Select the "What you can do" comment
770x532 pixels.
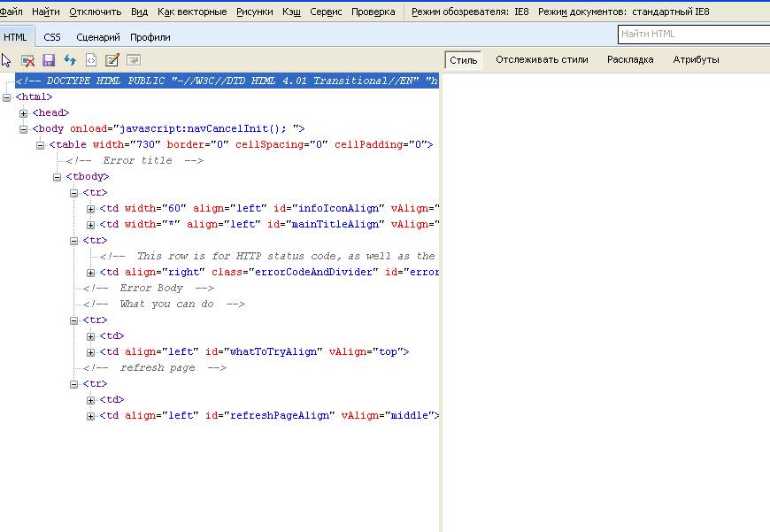click(x=164, y=305)
